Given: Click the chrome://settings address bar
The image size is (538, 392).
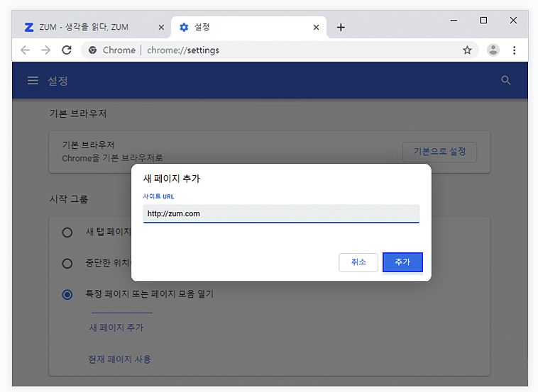Looking at the screenshot, I should pyautogui.click(x=280, y=50).
